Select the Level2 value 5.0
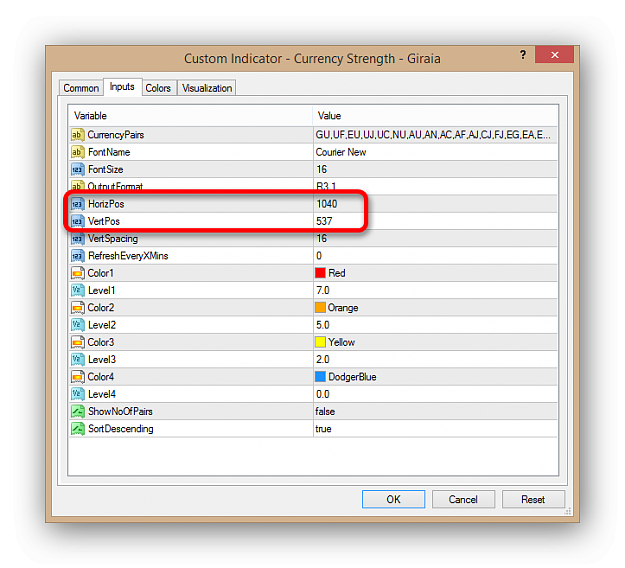Screen dimensions: 625x568 click(x=323, y=325)
